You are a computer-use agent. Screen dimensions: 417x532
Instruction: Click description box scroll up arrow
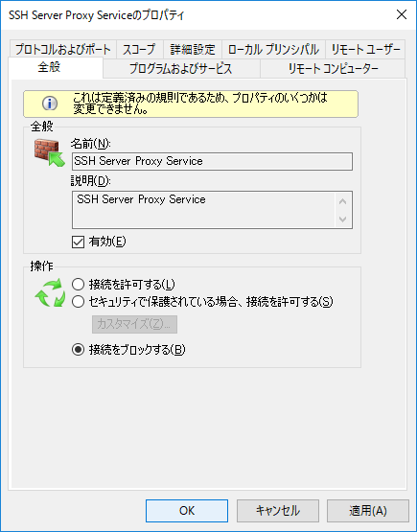click(342, 201)
